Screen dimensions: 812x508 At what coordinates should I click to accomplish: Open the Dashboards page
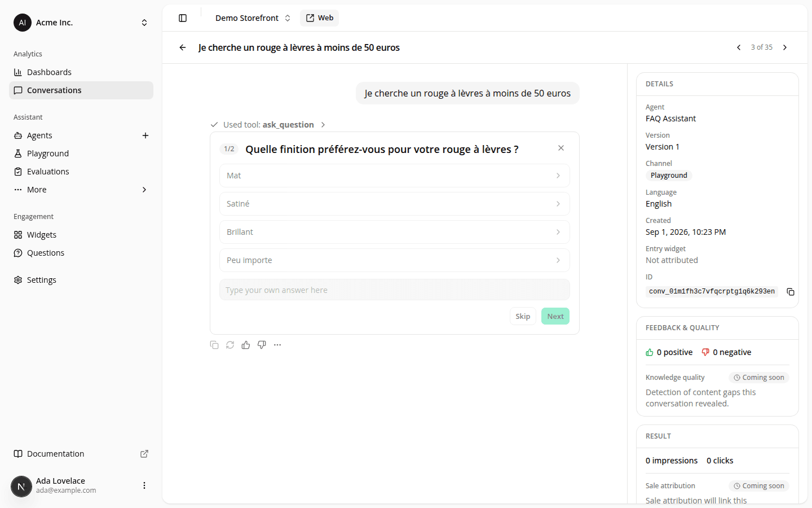(81, 72)
